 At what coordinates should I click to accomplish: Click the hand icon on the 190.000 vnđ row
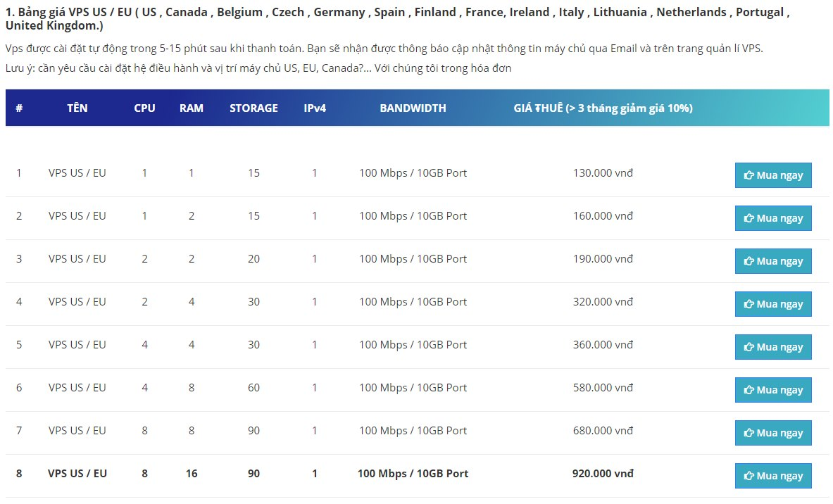[x=749, y=262]
